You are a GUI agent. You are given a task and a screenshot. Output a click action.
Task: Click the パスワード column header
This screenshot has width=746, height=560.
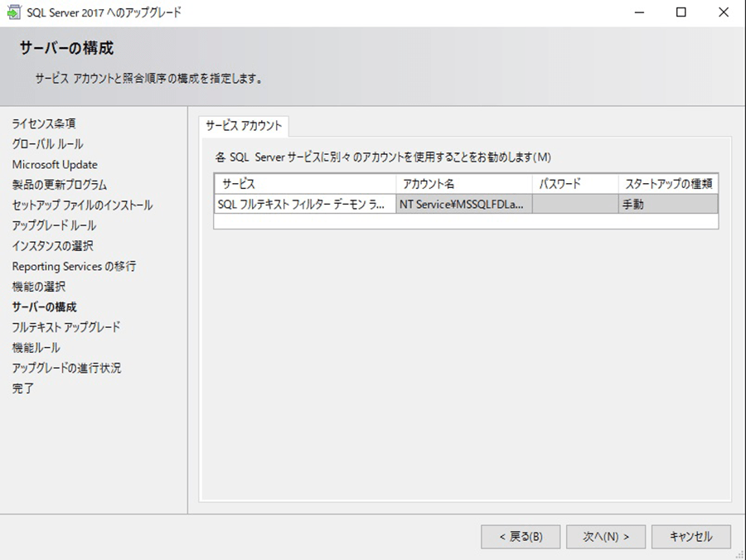tap(575, 184)
